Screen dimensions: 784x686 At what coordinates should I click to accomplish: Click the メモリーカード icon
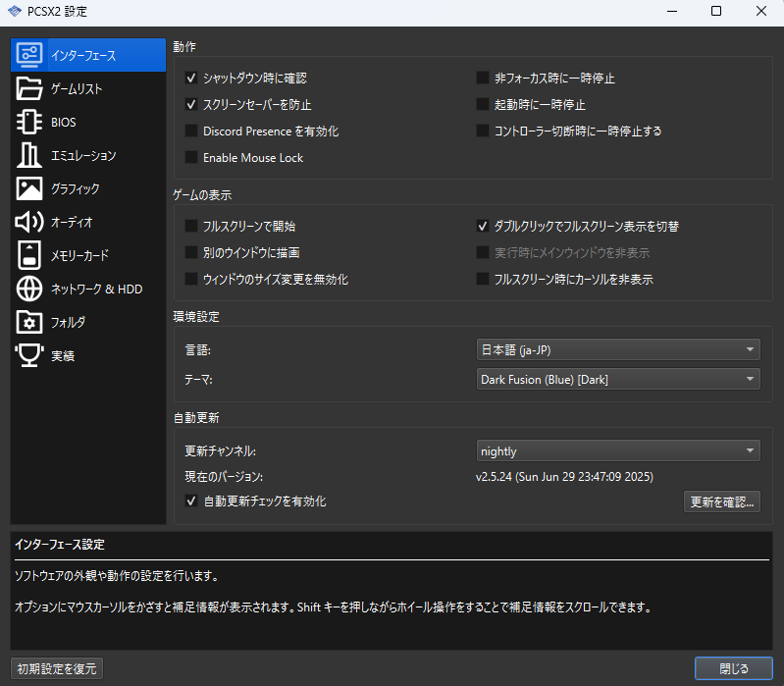[x=29, y=255]
